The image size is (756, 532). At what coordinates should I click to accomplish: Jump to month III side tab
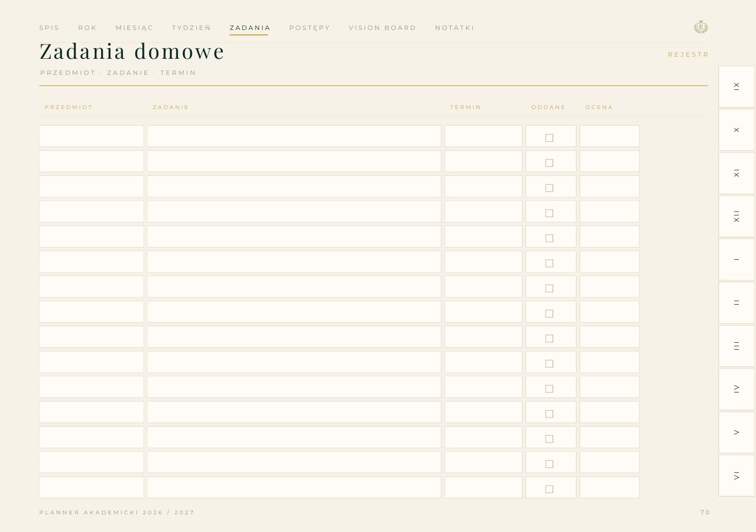tap(737, 346)
